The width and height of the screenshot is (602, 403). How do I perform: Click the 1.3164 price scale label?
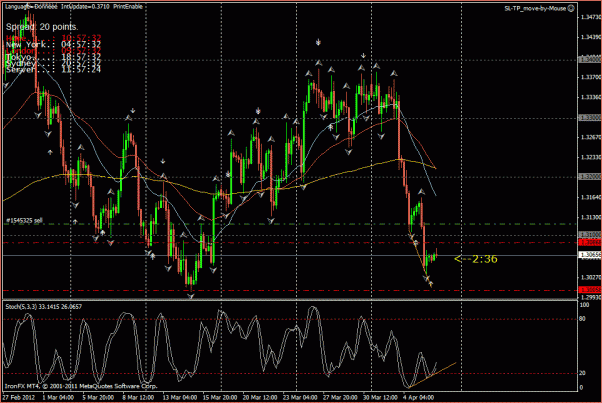tap(591, 197)
